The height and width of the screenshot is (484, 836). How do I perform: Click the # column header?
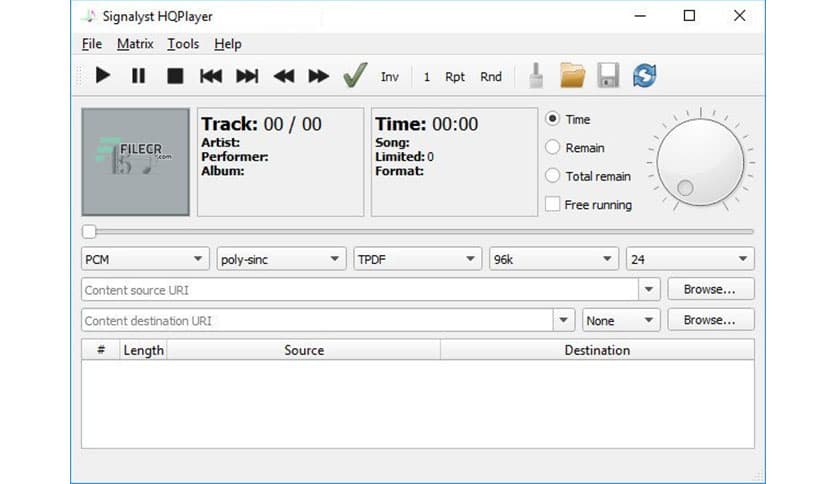(x=101, y=350)
